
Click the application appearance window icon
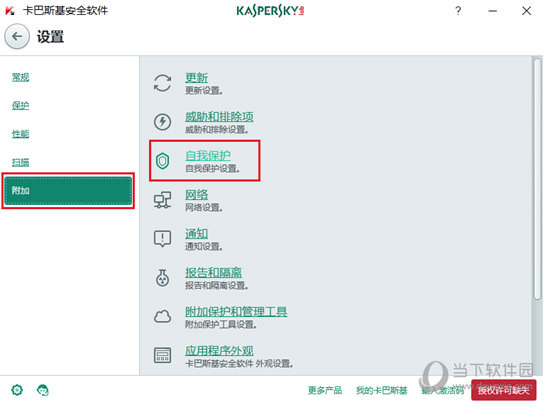pos(162,355)
